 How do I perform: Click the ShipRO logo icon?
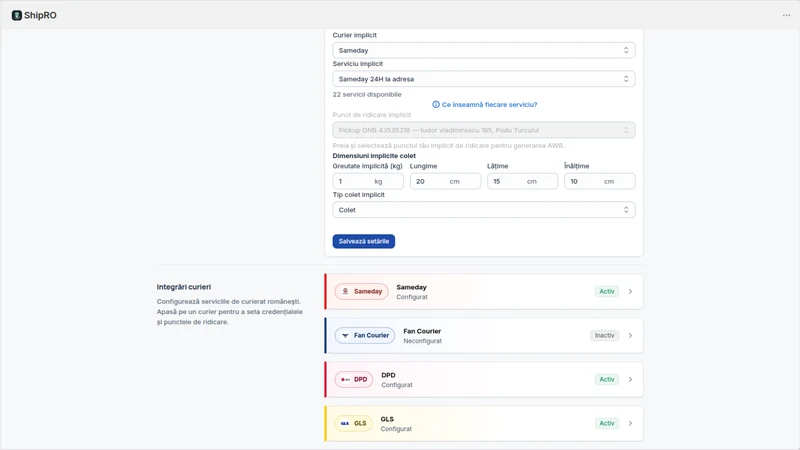coord(17,15)
